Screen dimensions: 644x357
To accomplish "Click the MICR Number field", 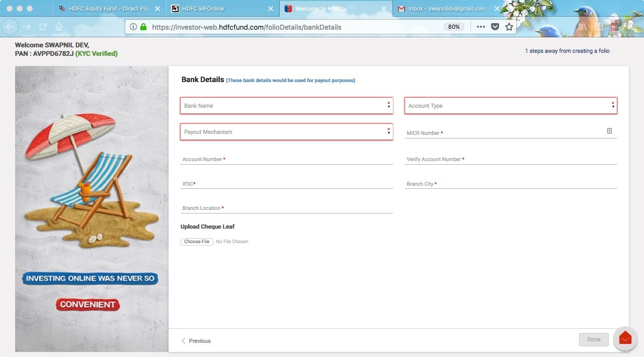I will [x=511, y=132].
